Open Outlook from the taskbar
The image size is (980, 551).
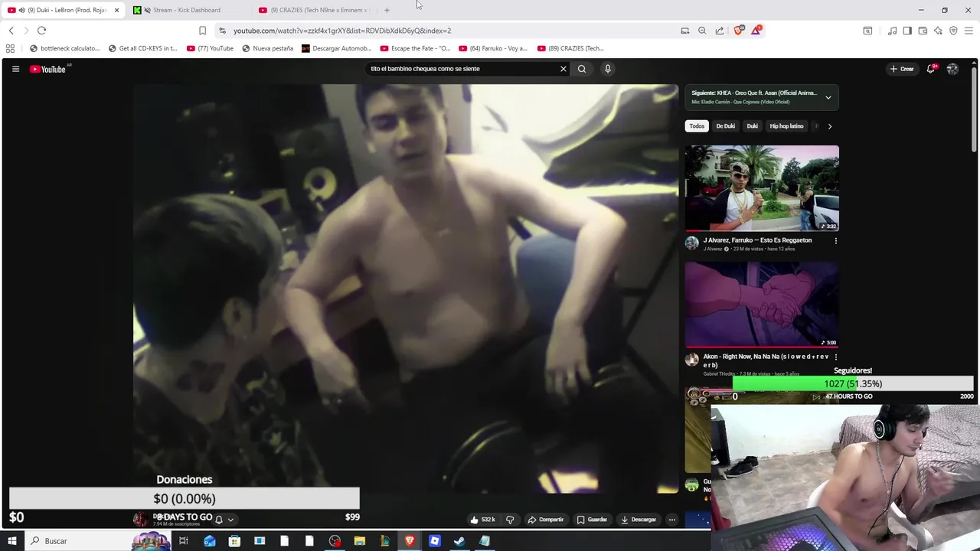coord(210,541)
